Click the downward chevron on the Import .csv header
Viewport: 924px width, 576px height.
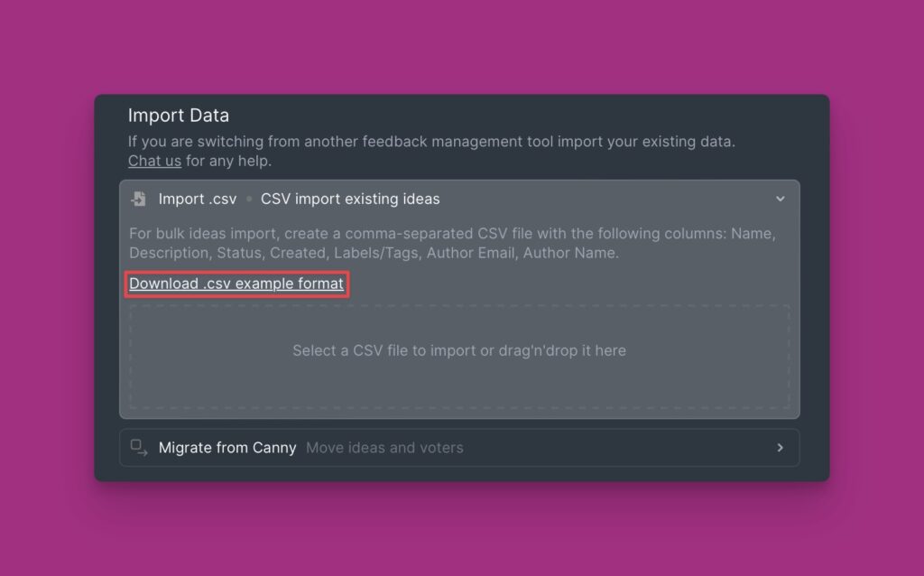pyautogui.click(x=780, y=199)
